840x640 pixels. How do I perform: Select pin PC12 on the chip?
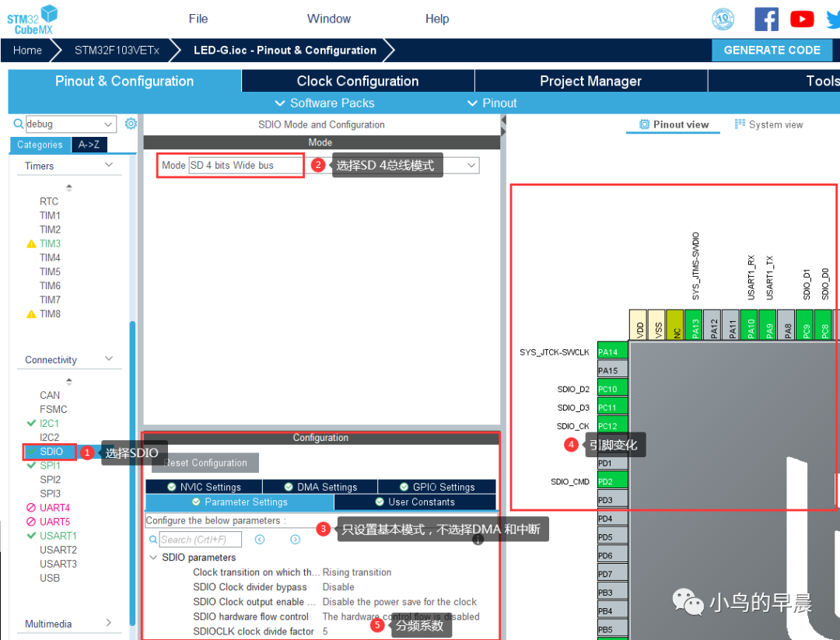point(612,426)
